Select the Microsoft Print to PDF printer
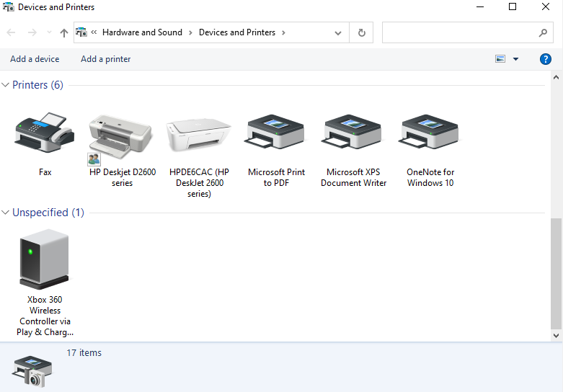The width and height of the screenshot is (563, 392). point(276,132)
